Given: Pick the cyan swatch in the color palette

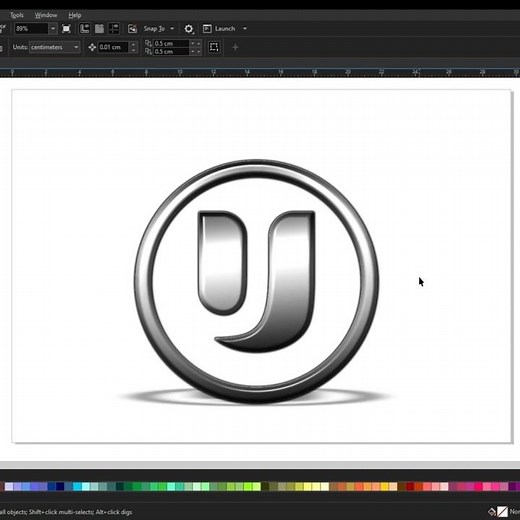Looking at the screenshot, I should [77, 487].
